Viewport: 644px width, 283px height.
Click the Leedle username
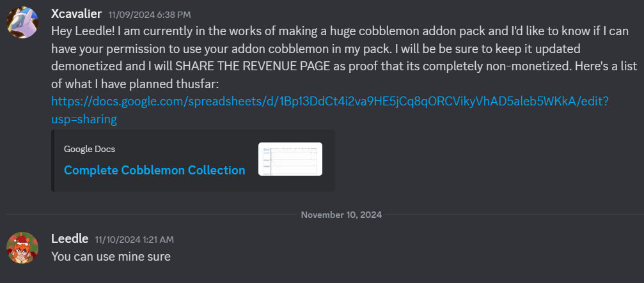[70, 238]
